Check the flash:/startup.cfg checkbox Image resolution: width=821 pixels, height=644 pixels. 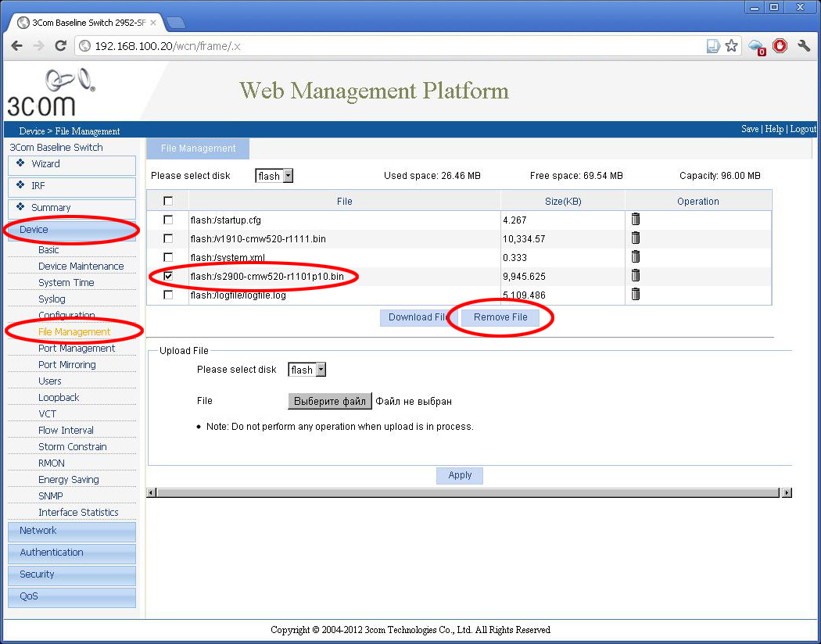point(168,220)
